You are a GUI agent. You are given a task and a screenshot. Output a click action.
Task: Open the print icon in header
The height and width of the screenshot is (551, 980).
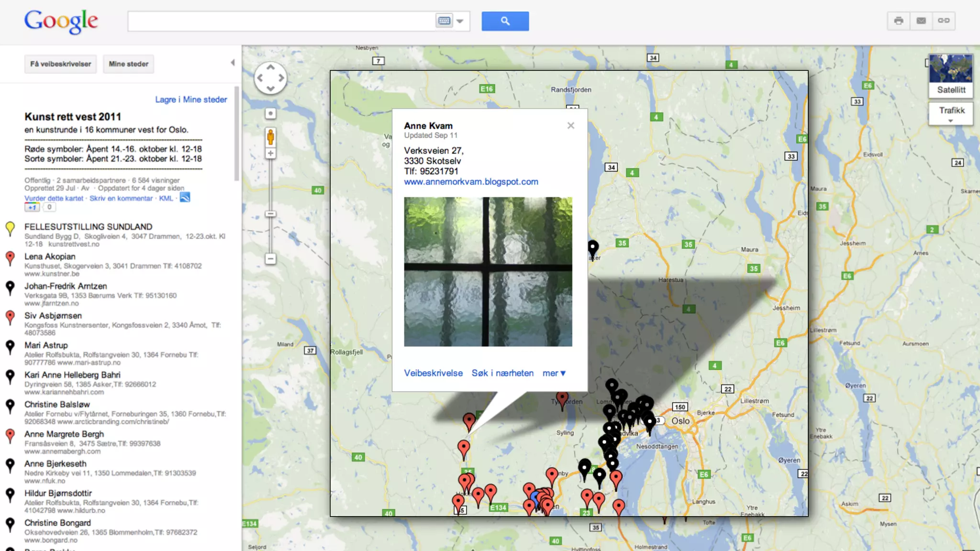coord(899,21)
